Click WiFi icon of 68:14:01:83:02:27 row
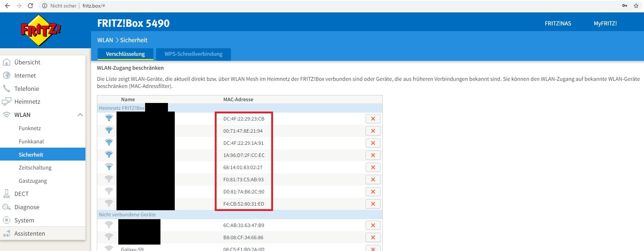Screen dimensions: 644x251 coord(109,167)
